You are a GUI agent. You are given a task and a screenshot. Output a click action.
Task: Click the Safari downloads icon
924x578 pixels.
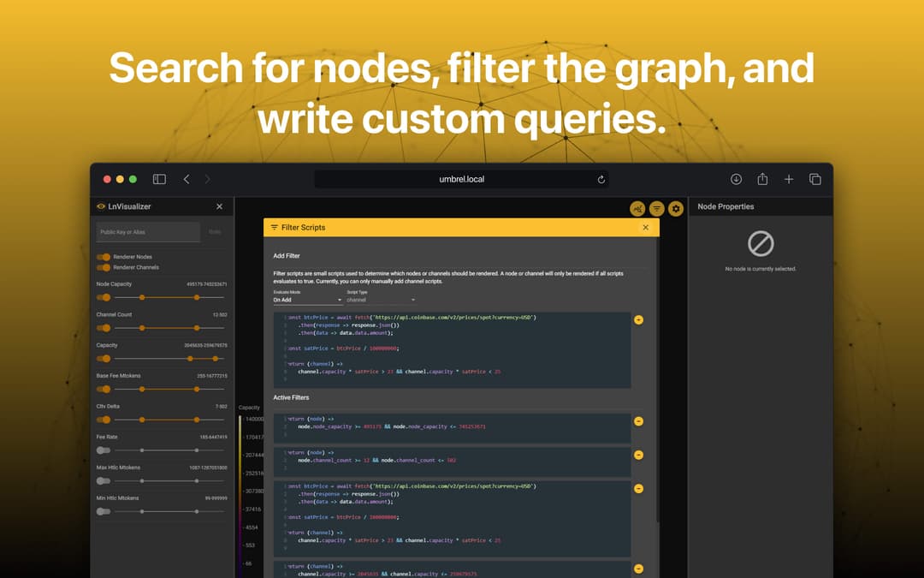[736, 179]
